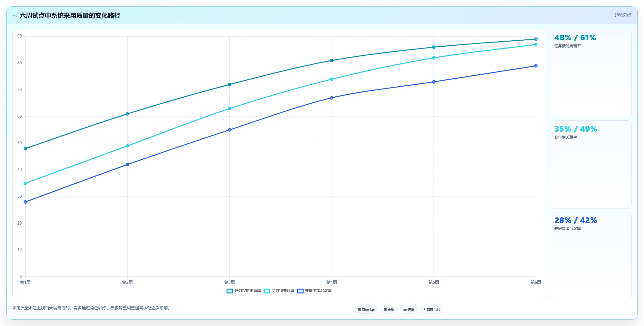Click the 交付物关联率 point at 第4周 (74)
Image resolution: width=644 pixels, height=326 pixels.
(332, 79)
